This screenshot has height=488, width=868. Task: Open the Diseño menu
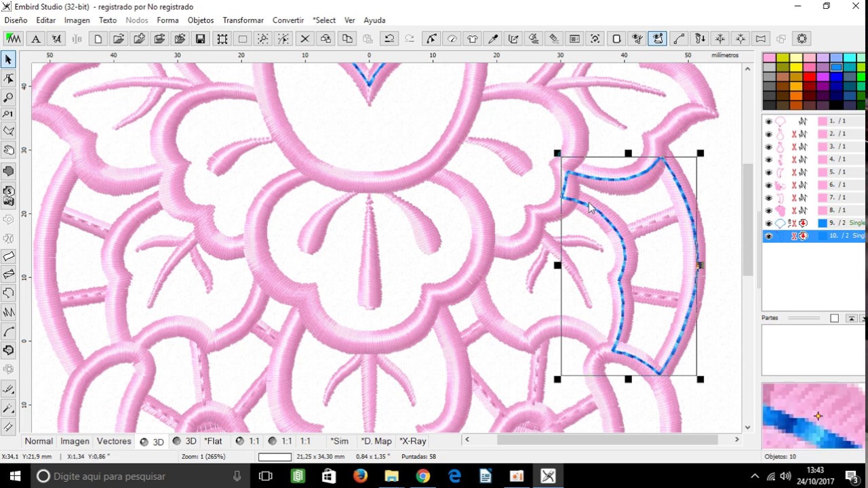click(16, 20)
